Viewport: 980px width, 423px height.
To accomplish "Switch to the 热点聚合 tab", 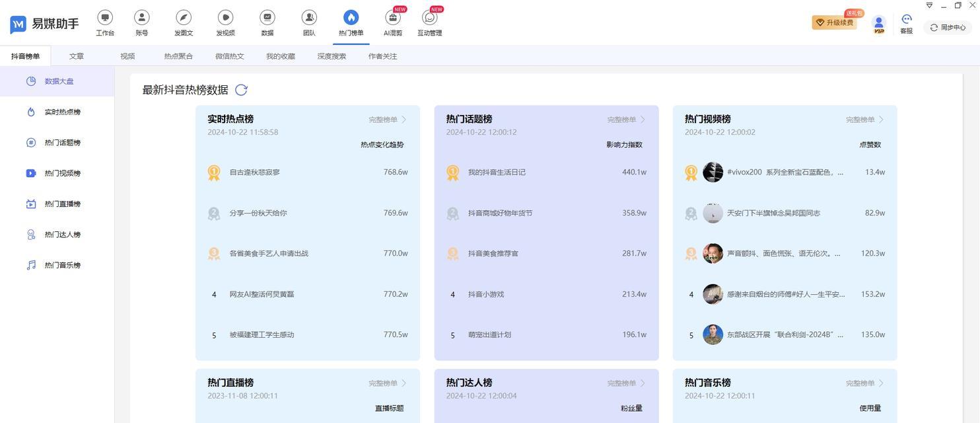I will coord(178,56).
